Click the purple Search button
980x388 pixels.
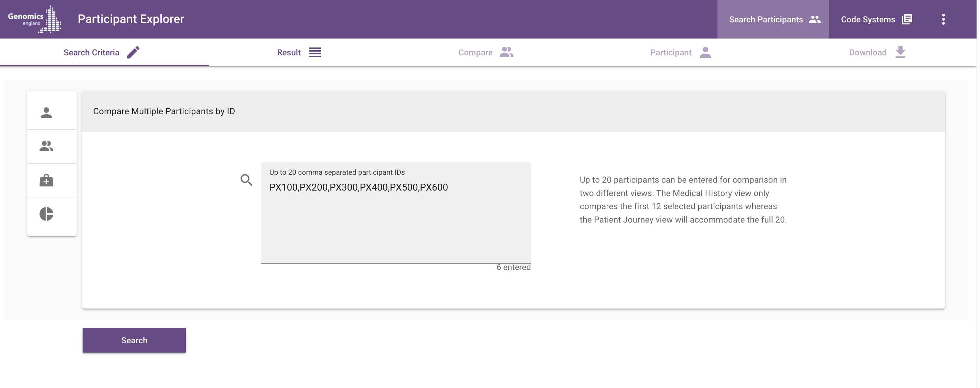coord(134,340)
